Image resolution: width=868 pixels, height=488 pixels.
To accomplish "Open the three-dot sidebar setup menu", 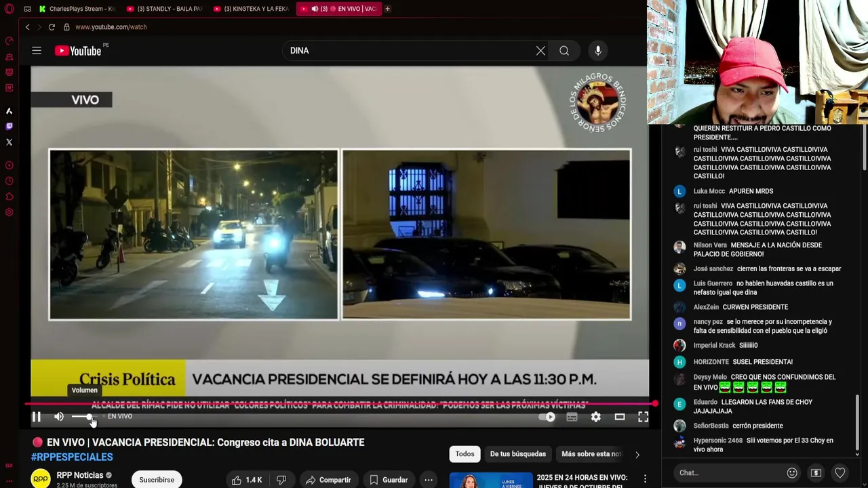I will (9, 480).
